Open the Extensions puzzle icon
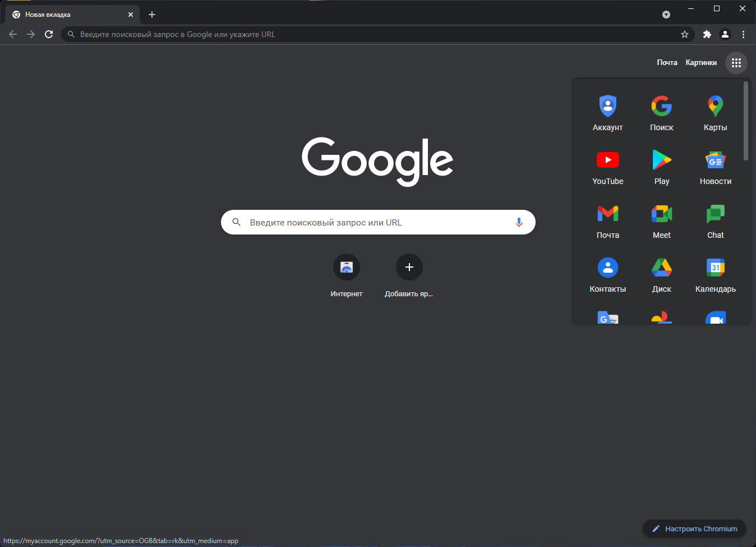 click(707, 34)
